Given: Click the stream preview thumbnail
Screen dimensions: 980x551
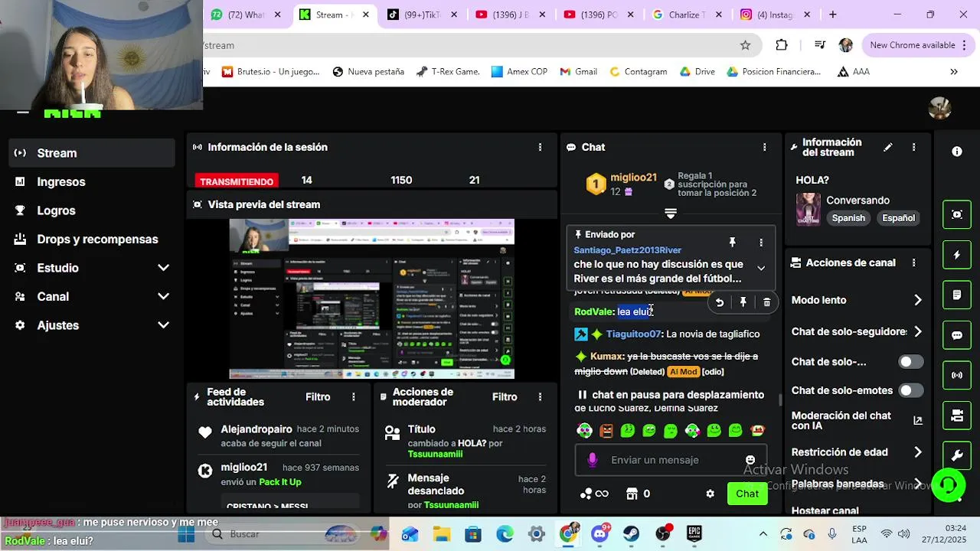Looking at the screenshot, I should click(372, 299).
